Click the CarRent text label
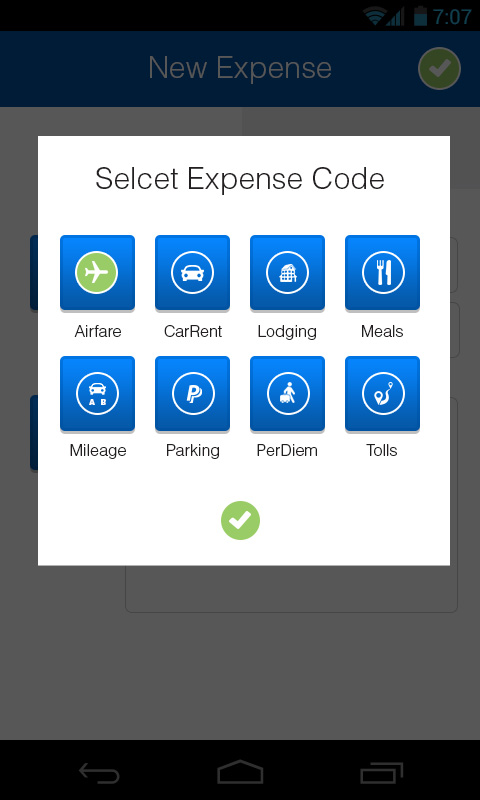Viewport: 480px width, 800px height. point(193,332)
